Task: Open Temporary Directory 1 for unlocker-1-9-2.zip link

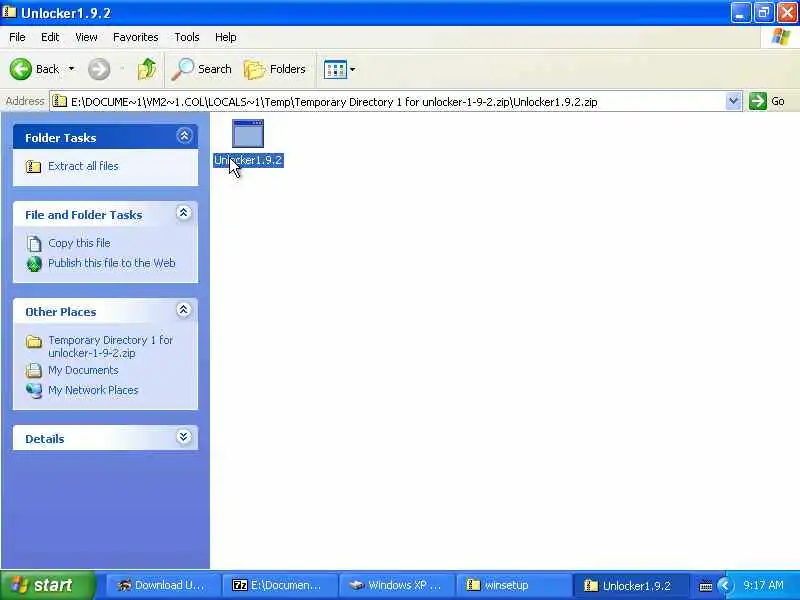Action: [111, 346]
